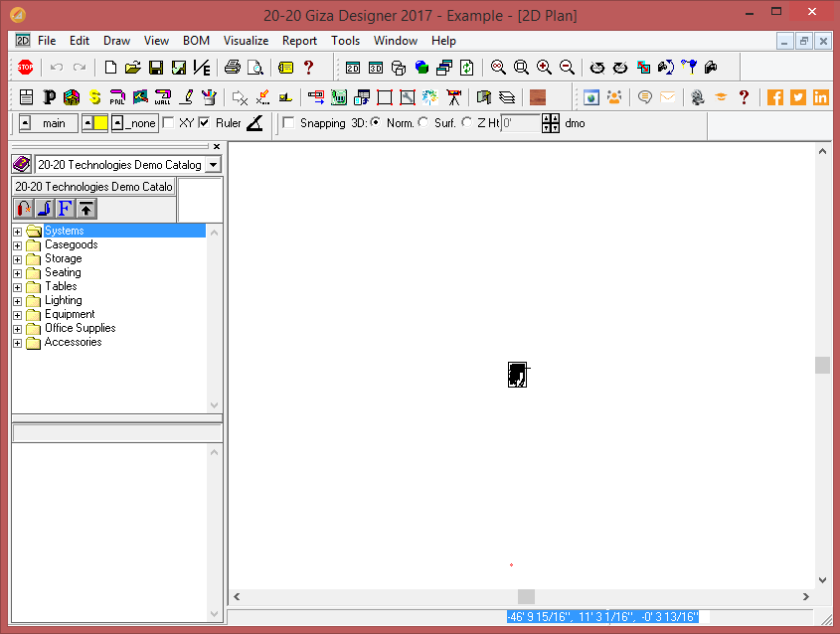Click the yellow S icon in toolbar
This screenshot has height=634, width=840.
coord(95,97)
